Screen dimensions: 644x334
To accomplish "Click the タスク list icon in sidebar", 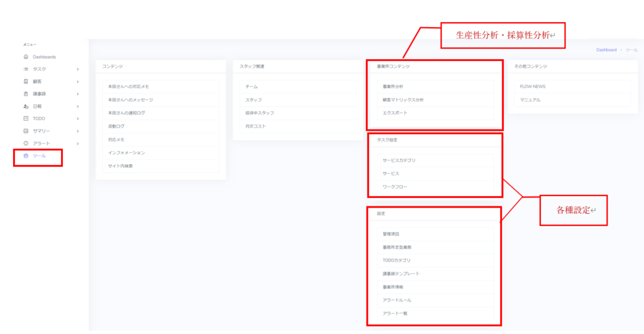I will [x=25, y=69].
